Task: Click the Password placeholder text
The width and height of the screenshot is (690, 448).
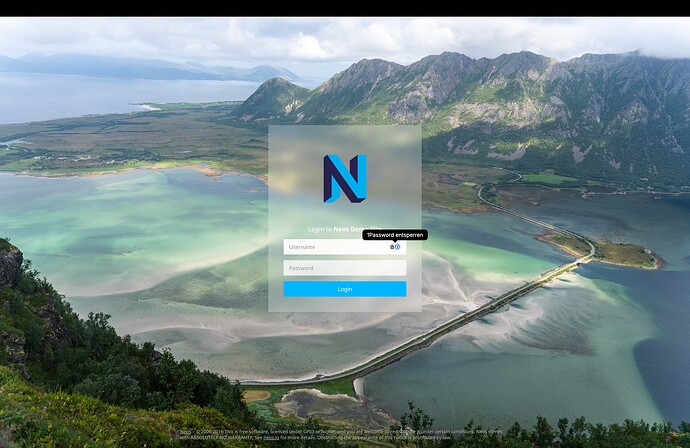Action: pos(301,268)
